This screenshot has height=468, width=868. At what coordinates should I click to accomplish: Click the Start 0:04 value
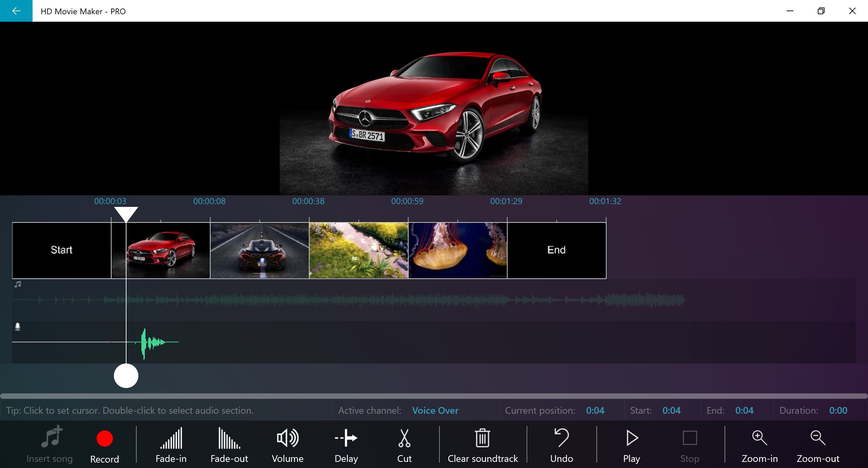(x=671, y=410)
